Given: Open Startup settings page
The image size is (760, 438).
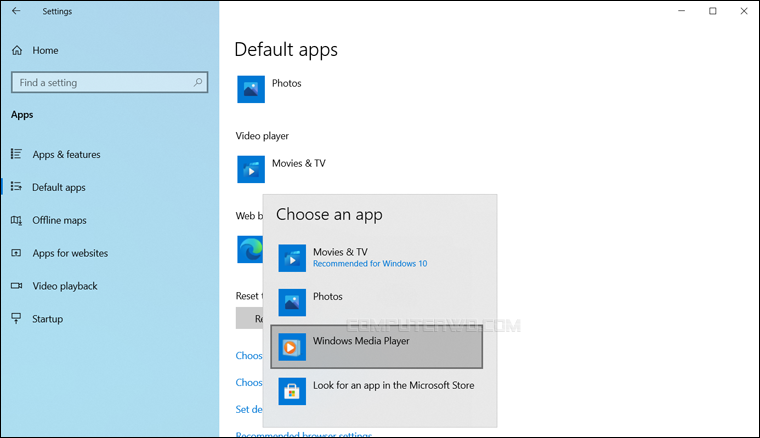Looking at the screenshot, I should (48, 319).
